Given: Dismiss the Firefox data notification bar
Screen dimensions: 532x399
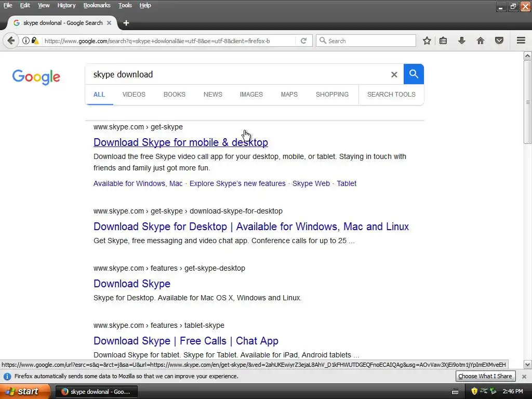Looking at the screenshot, I should tap(524, 376).
